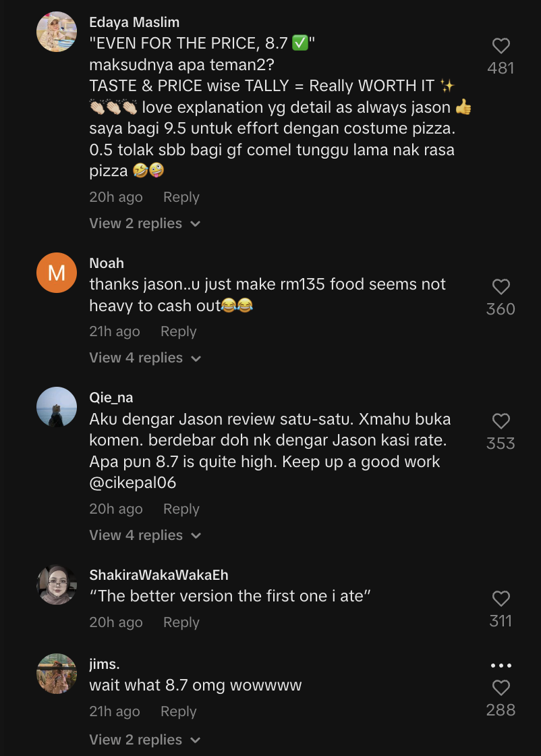
Task: Open the jims. username
Action: click(105, 664)
